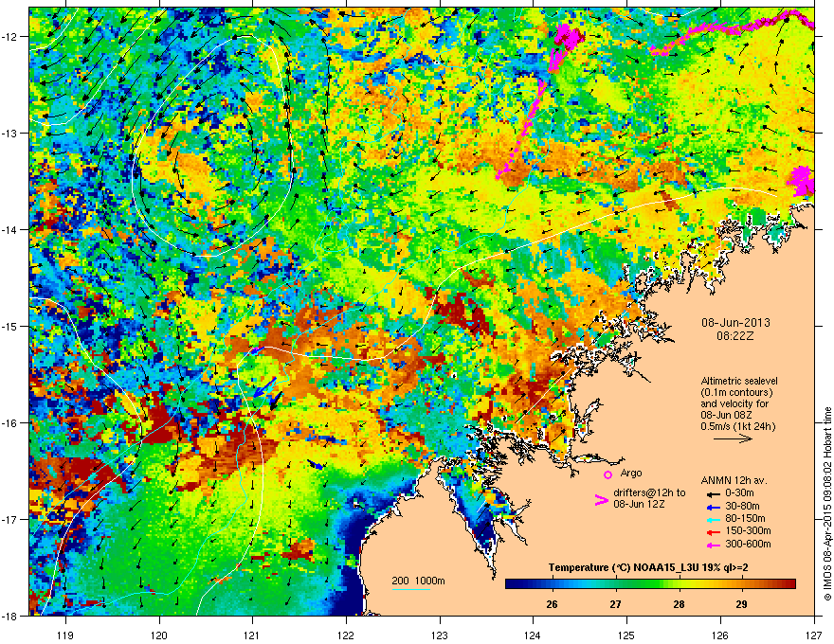Click the '150-300m' depth label
This screenshot has height=644, width=834.
pyautogui.click(x=749, y=530)
